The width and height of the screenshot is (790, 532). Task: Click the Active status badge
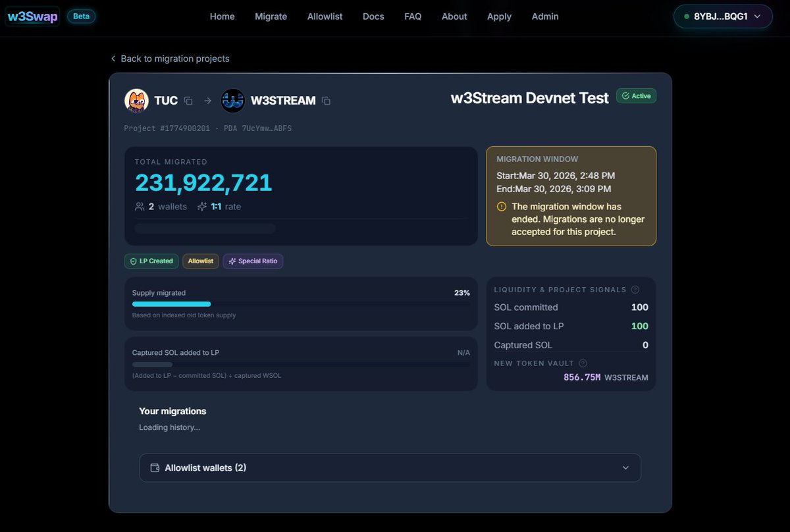tap(636, 95)
